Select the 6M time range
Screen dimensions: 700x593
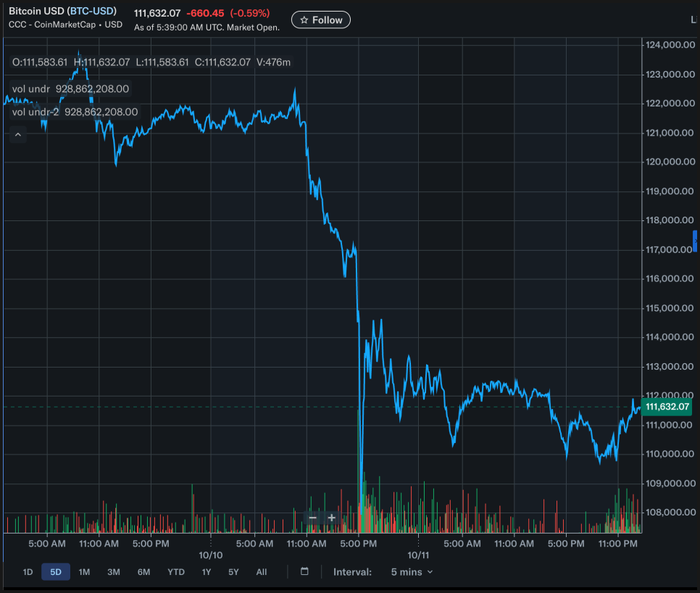click(143, 572)
